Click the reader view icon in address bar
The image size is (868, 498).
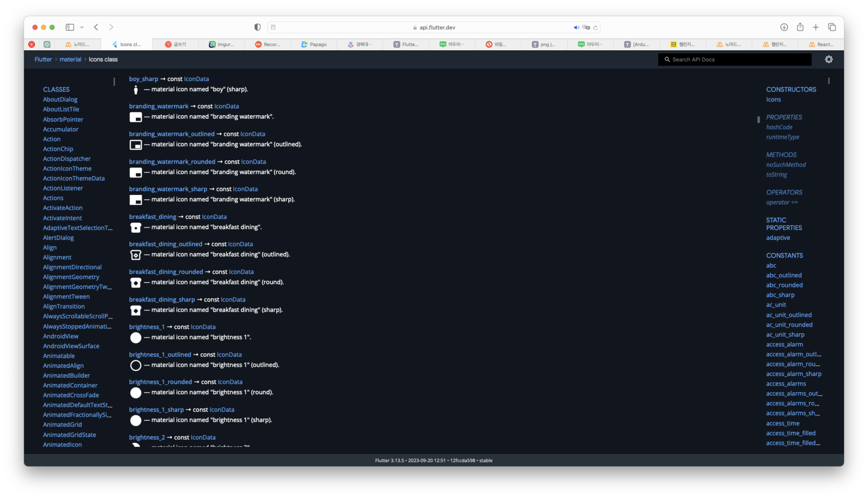point(273,27)
